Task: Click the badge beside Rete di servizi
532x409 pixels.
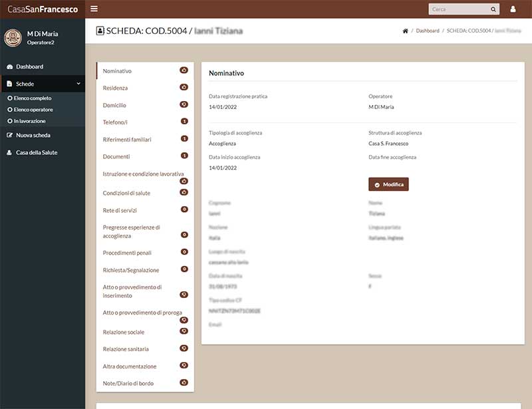Action: (x=184, y=209)
